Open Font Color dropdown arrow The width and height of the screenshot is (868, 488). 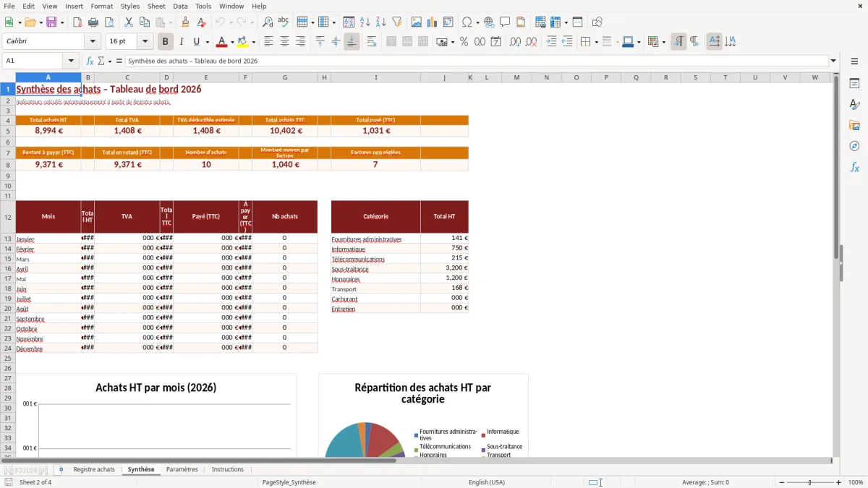click(x=231, y=42)
